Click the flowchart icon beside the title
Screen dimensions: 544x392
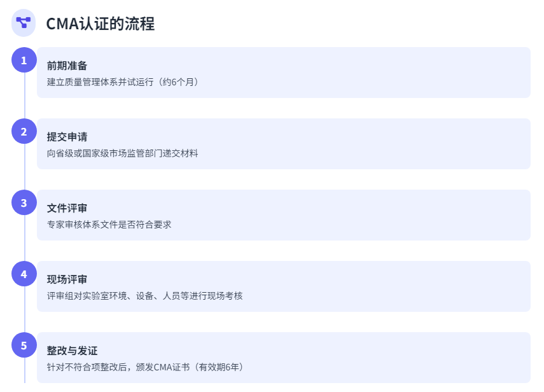point(24,23)
